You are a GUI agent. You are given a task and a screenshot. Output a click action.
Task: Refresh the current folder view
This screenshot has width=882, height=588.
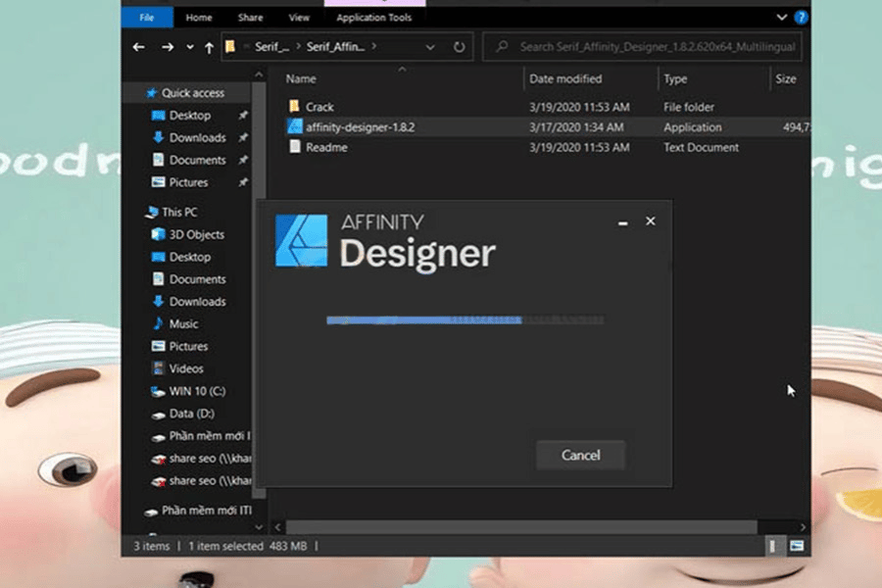pos(459,47)
